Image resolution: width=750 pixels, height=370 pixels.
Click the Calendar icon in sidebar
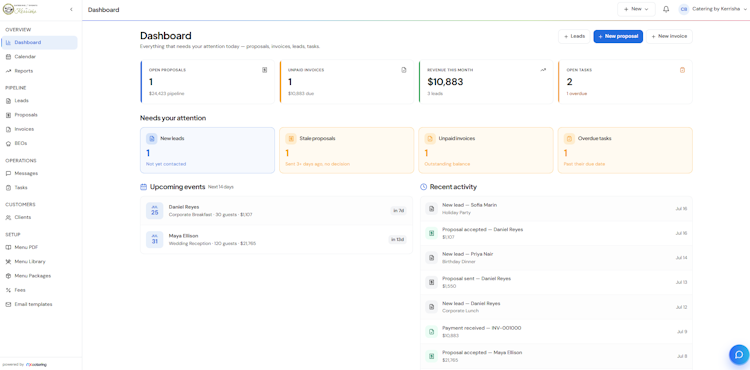tap(9, 57)
